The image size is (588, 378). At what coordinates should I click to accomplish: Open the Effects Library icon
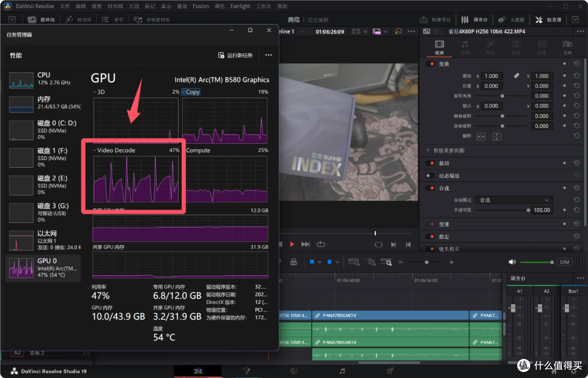pyautogui.click(x=69, y=20)
